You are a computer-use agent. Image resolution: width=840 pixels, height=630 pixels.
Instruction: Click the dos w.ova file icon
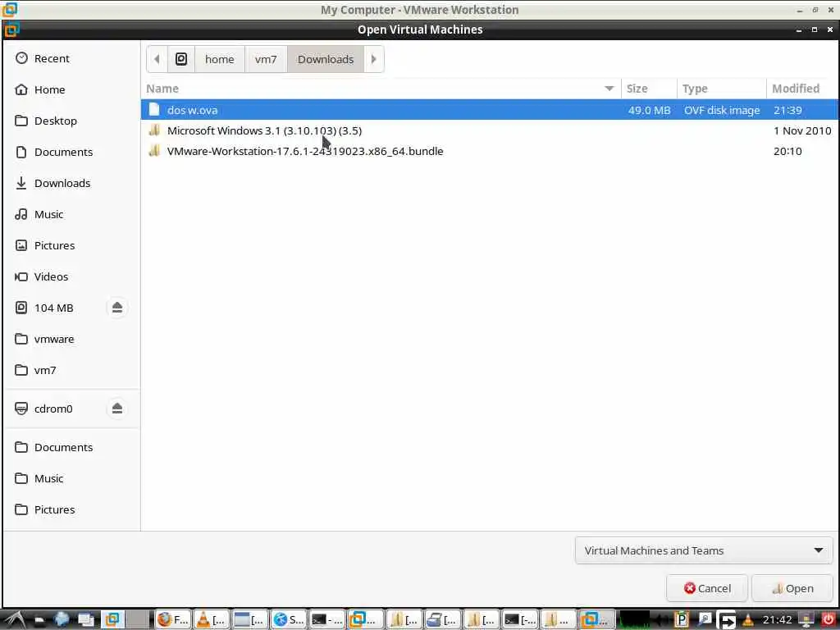[154, 109]
